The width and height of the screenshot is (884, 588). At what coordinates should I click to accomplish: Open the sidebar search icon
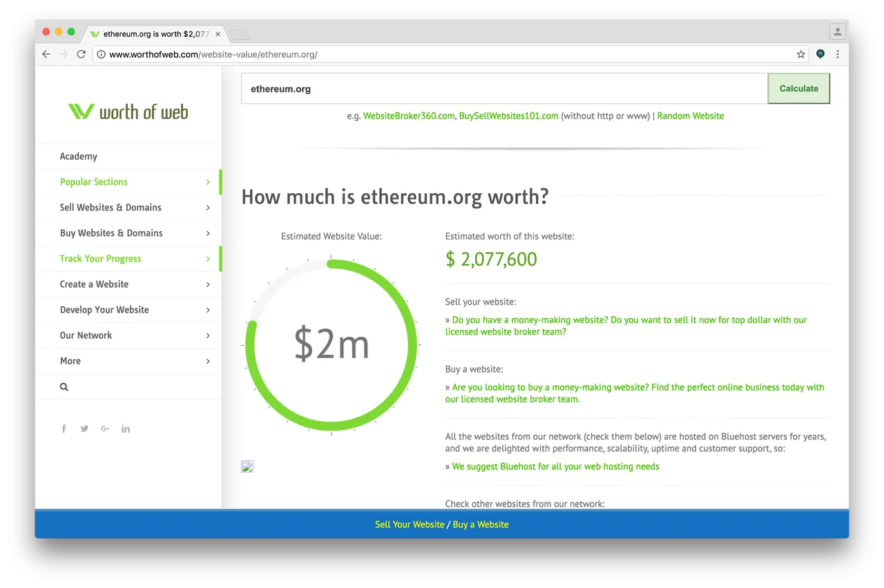tap(64, 387)
